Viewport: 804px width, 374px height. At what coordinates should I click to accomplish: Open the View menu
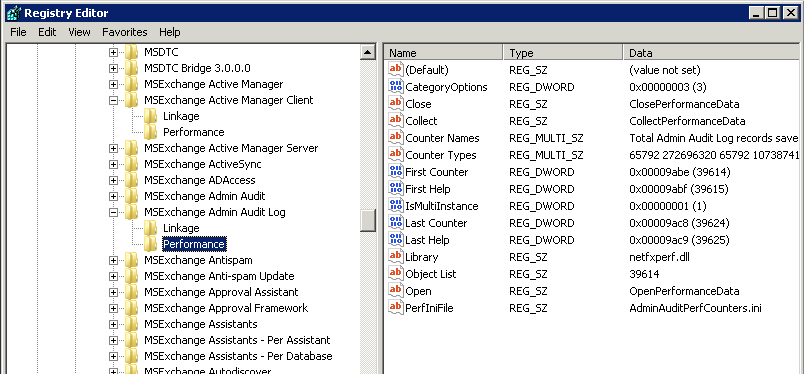tap(79, 32)
